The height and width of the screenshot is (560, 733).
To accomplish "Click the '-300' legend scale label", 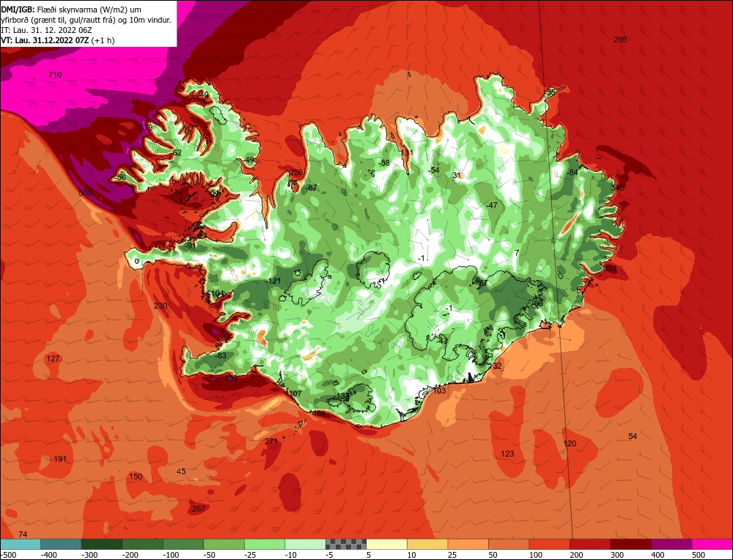I will pyautogui.click(x=91, y=555).
